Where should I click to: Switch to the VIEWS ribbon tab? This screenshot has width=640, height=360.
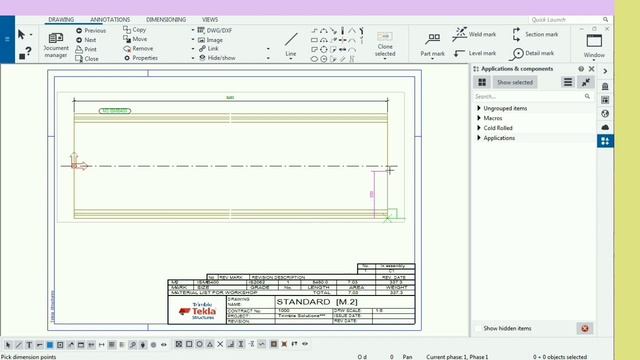[x=210, y=20]
